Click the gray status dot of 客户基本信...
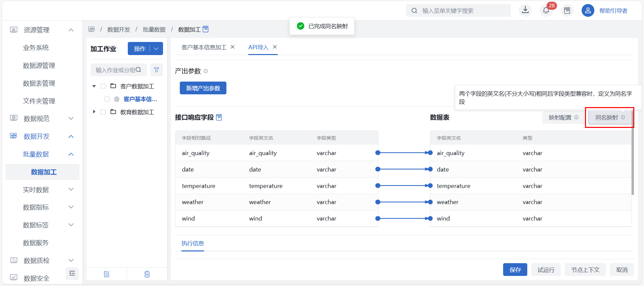The height and width of the screenshot is (286, 644). click(117, 99)
